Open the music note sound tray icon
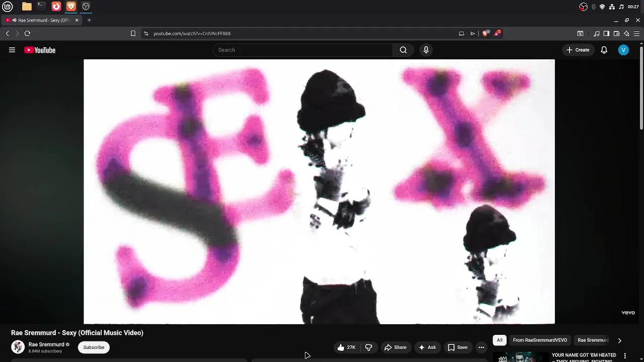Screen dimensions: 644x362 click(621, 7)
